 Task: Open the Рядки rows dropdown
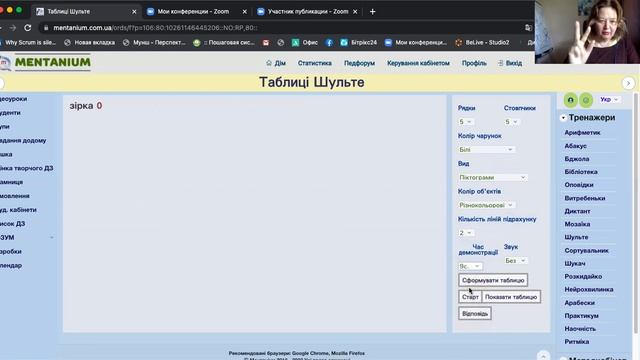pyautogui.click(x=465, y=122)
